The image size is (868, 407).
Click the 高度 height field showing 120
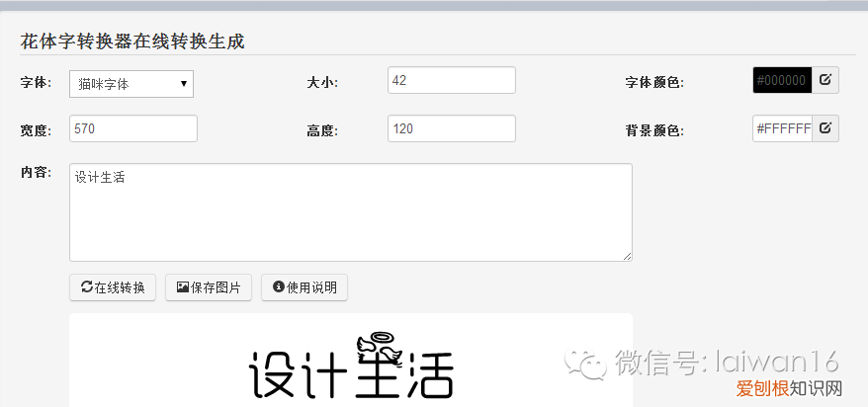tap(452, 128)
